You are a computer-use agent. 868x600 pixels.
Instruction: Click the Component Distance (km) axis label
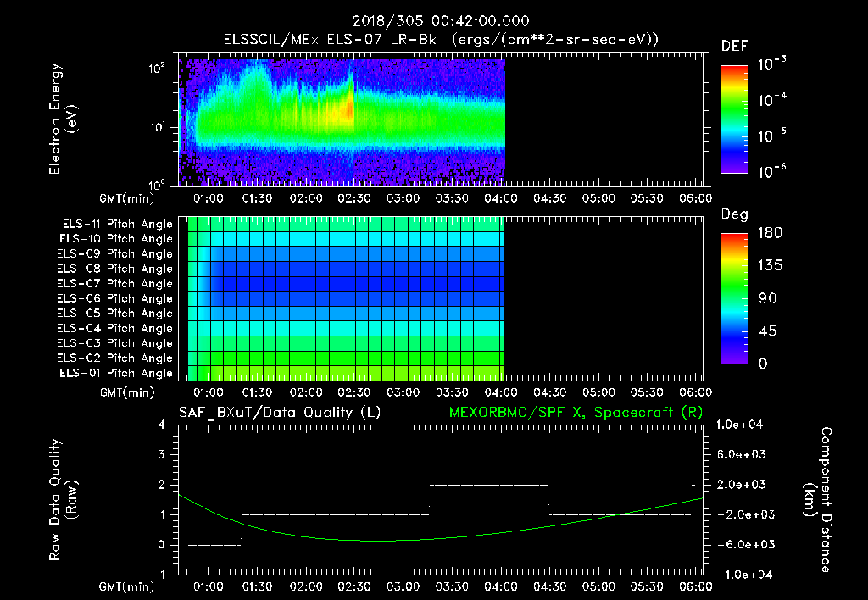(818, 500)
